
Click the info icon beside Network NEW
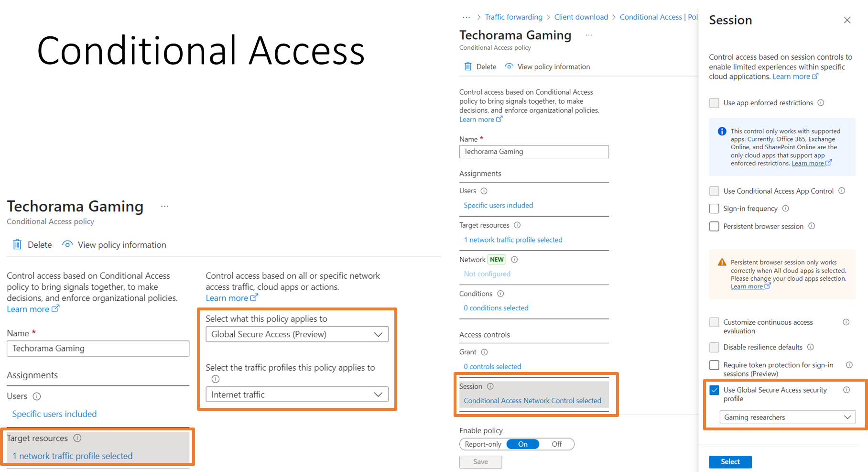(x=514, y=259)
